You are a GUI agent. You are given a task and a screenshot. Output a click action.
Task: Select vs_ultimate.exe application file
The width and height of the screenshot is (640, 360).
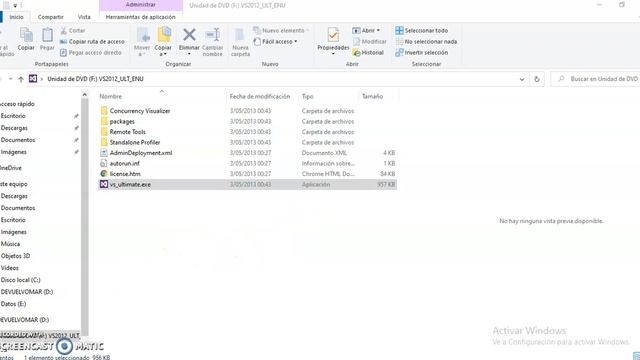click(x=247, y=184)
